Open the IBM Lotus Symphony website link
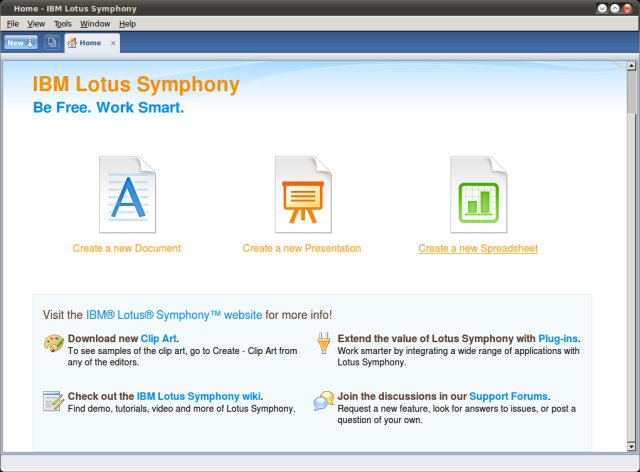 tap(174, 315)
